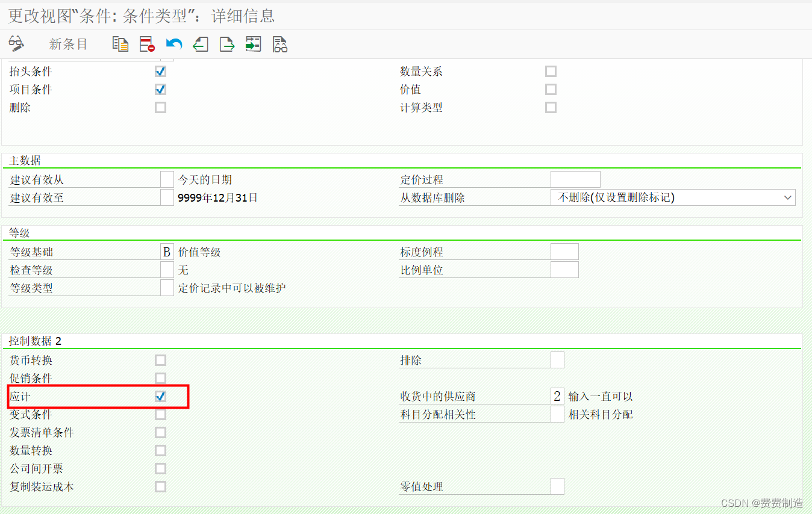
Task: Check the 促销条件 checkbox
Action: coord(160,379)
